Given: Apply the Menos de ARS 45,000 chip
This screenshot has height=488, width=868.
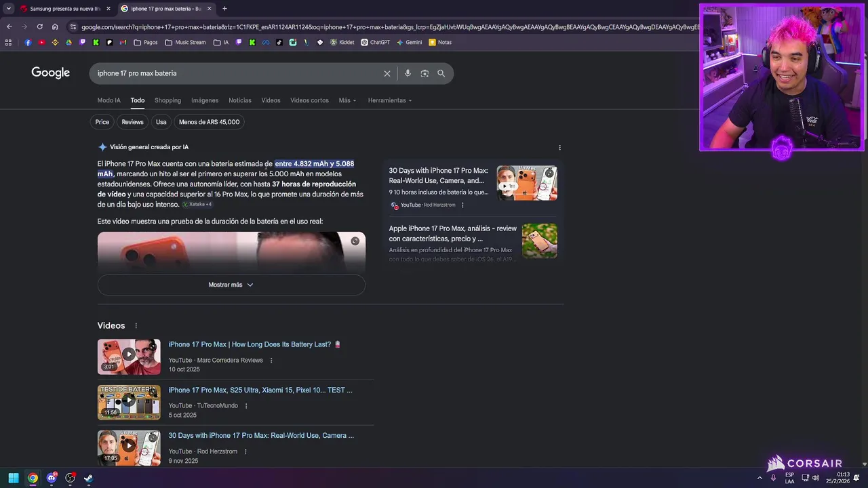Looking at the screenshot, I should (209, 122).
